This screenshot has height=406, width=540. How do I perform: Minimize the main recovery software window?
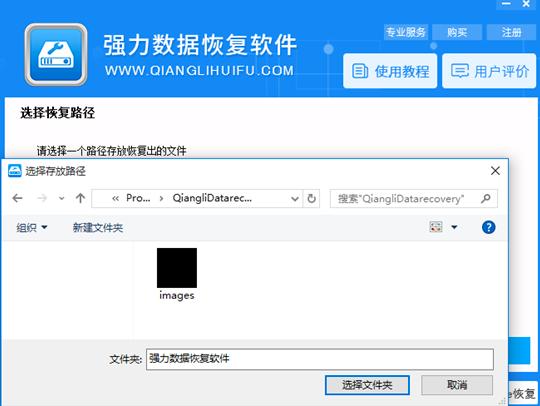[506, 4]
